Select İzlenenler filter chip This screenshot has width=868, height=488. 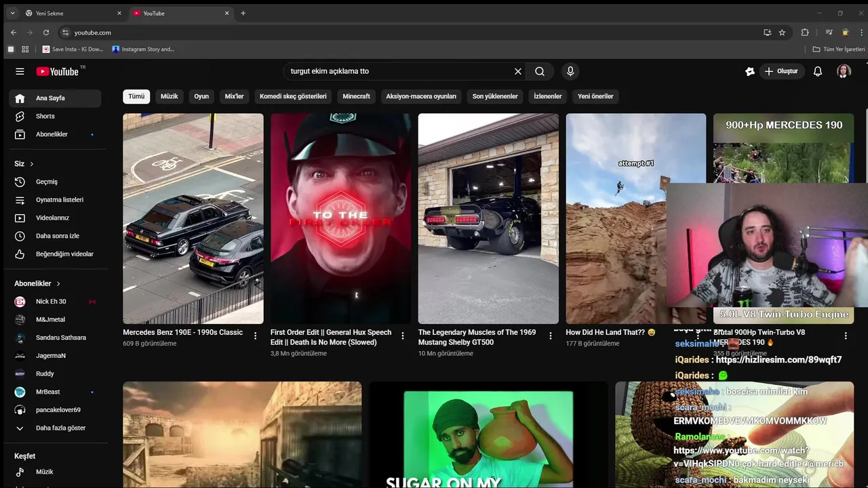click(548, 96)
